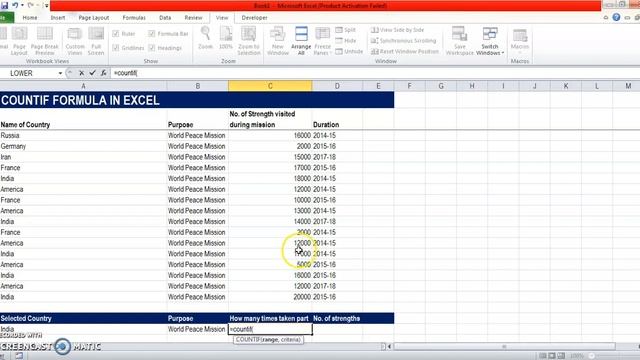
Task: Toggle Synchronous Scrolling
Action: point(404,40)
